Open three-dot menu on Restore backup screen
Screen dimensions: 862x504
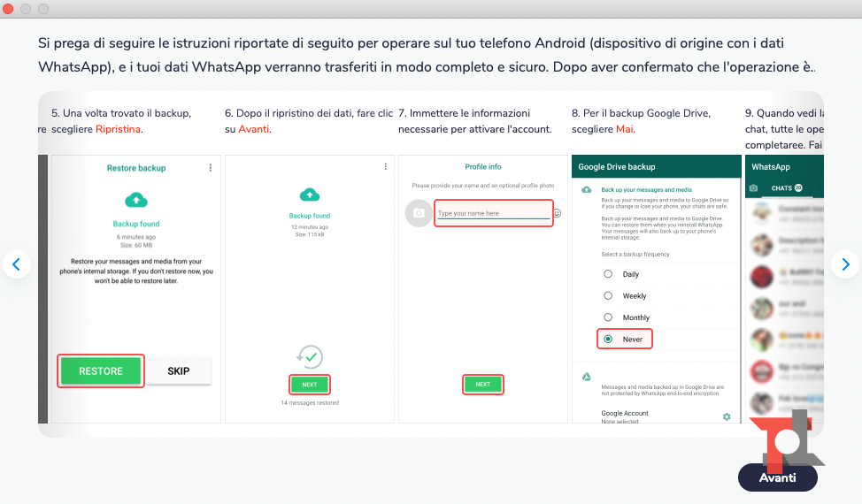211,167
